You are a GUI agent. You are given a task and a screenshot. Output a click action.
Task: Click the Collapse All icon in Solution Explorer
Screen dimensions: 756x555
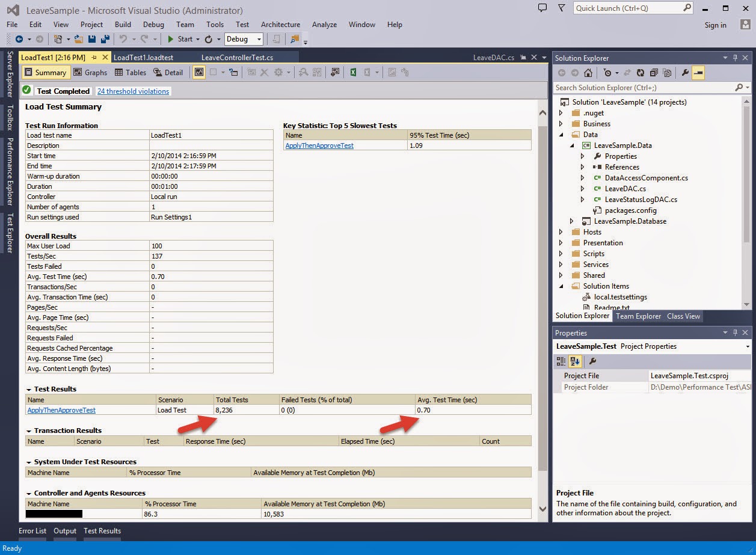point(654,73)
